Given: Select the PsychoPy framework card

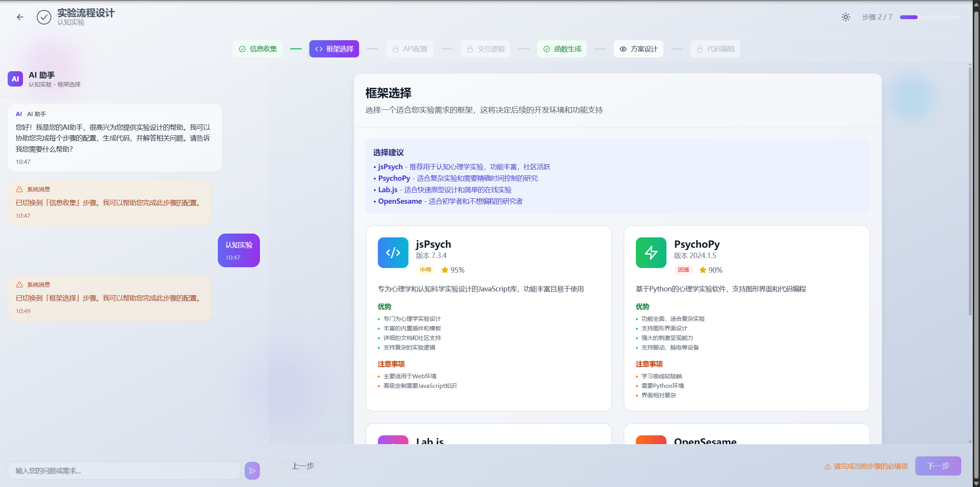Looking at the screenshot, I should (x=747, y=318).
